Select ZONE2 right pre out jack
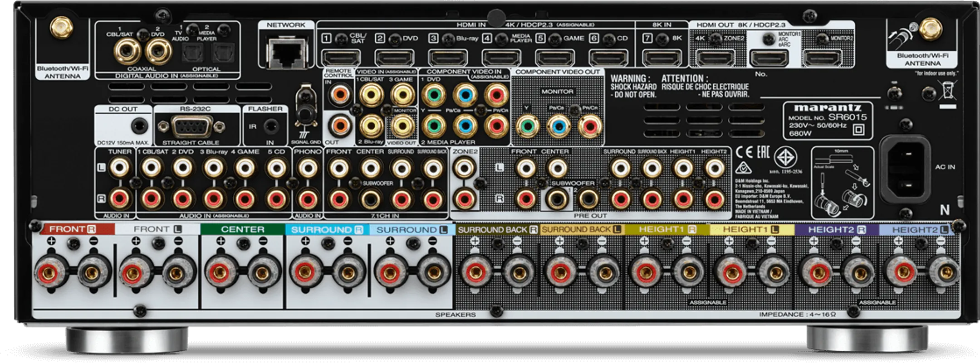This screenshot has width=980, height=363. pyautogui.click(x=465, y=198)
